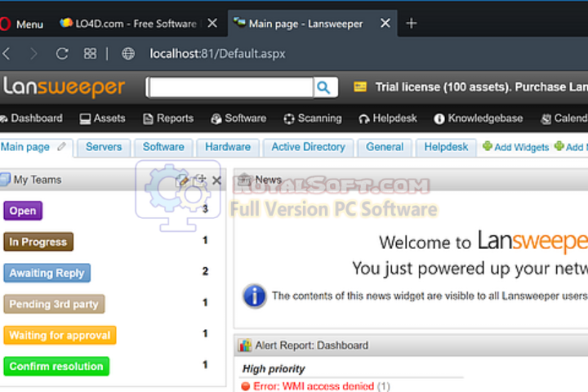
Task: Open the Software top menu
Action: pos(238,118)
